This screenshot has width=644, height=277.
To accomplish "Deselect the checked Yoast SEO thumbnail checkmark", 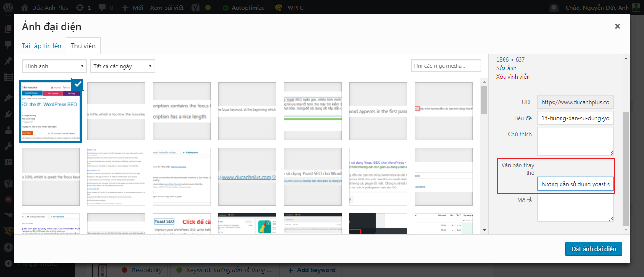I will pos(78,84).
